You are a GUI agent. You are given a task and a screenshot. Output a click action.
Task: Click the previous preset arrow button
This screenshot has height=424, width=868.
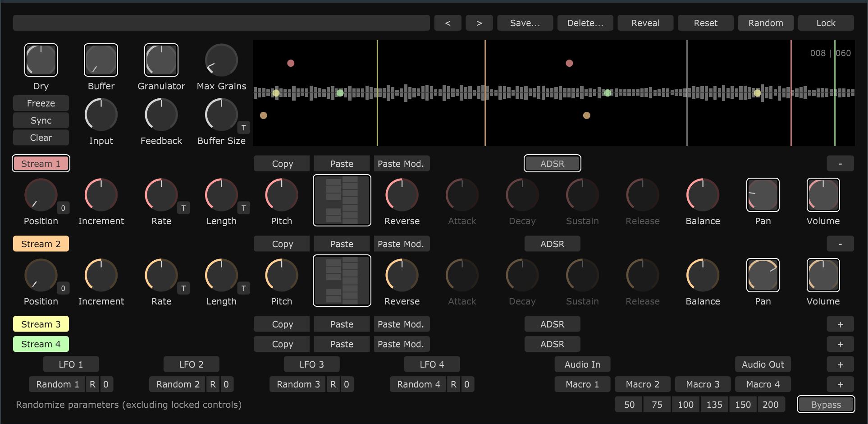pyautogui.click(x=448, y=23)
